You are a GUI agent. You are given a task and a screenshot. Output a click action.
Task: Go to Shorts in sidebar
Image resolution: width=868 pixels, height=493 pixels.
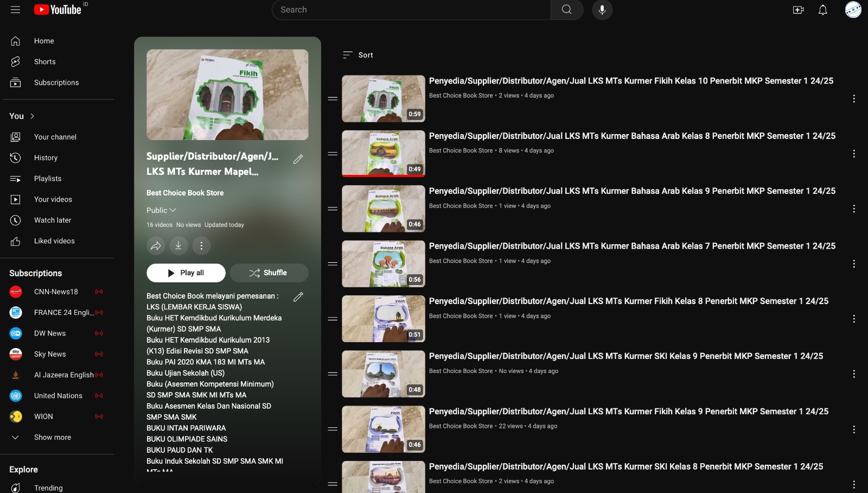44,62
